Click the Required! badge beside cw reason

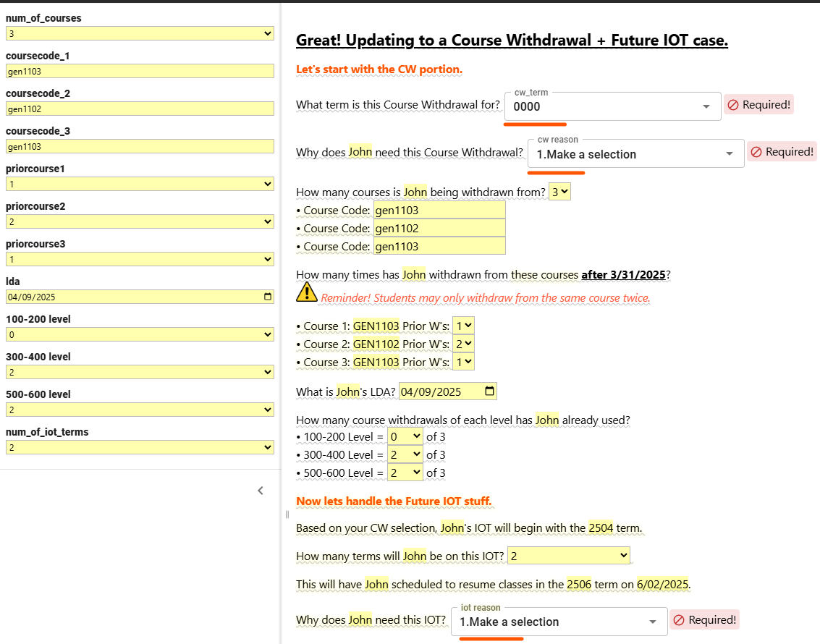(x=782, y=151)
